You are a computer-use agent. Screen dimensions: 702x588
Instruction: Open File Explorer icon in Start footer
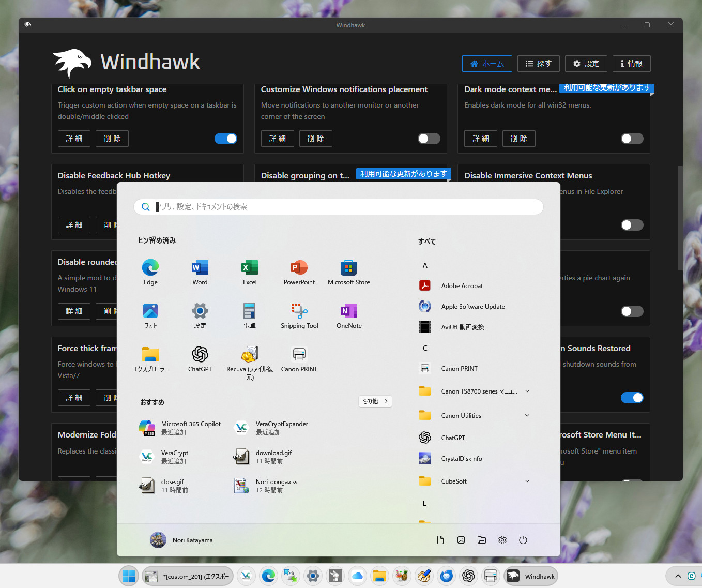(482, 540)
